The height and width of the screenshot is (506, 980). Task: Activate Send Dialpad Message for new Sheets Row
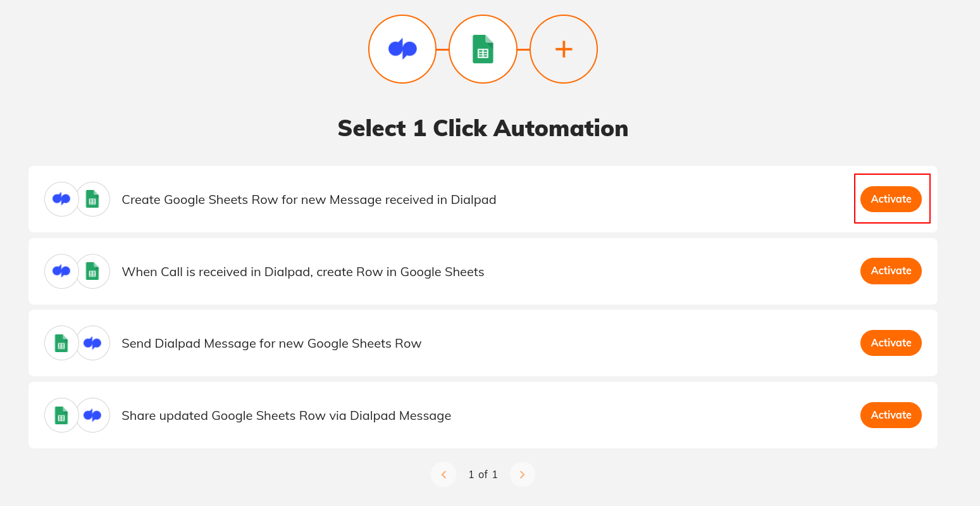coord(891,343)
